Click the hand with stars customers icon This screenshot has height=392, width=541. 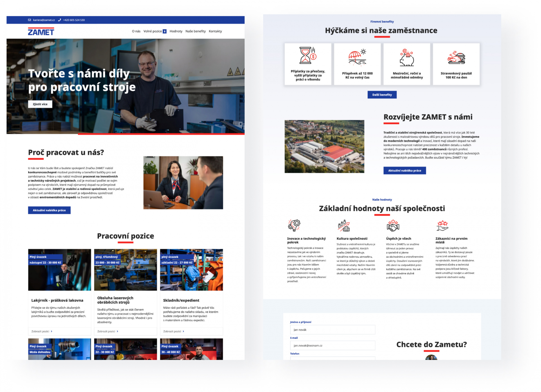tap(442, 225)
